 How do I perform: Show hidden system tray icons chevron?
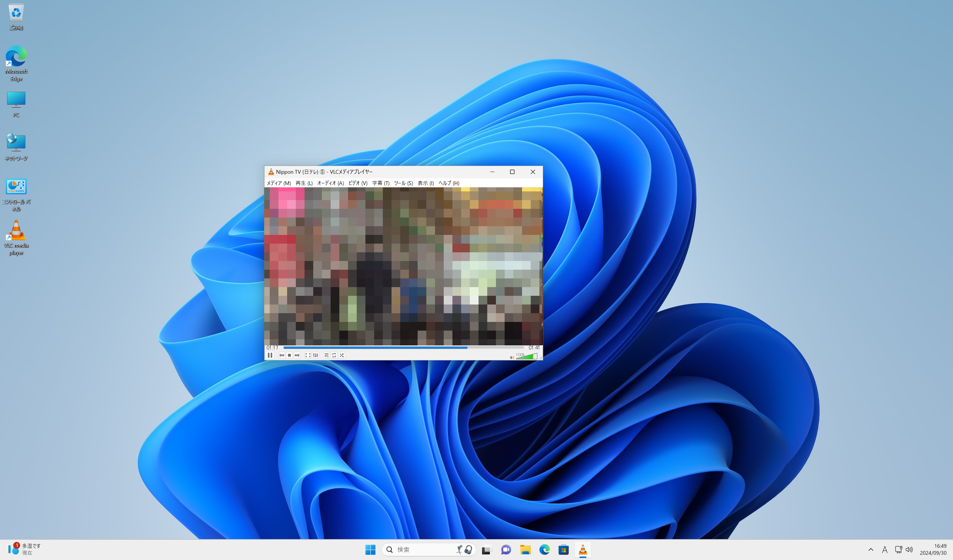[x=871, y=549]
